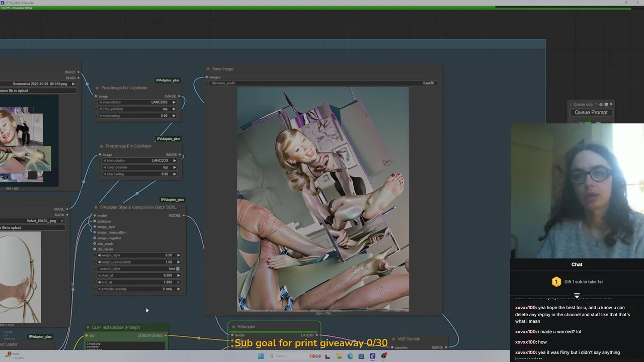Click the Chat panel header
The height and width of the screenshot is (362, 644).
click(577, 264)
